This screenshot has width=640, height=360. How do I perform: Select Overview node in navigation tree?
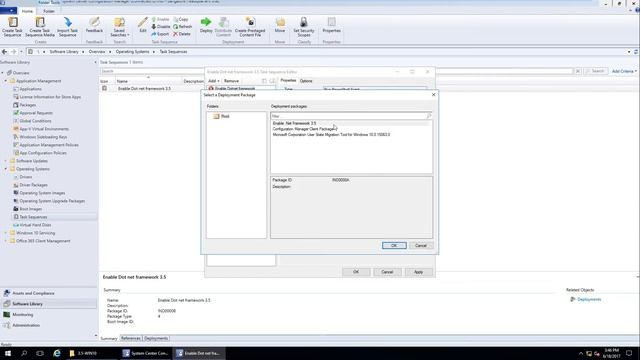click(21, 73)
